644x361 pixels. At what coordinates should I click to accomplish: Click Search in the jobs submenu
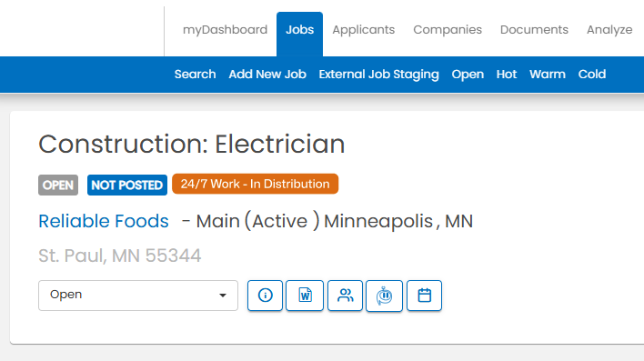[x=195, y=75]
